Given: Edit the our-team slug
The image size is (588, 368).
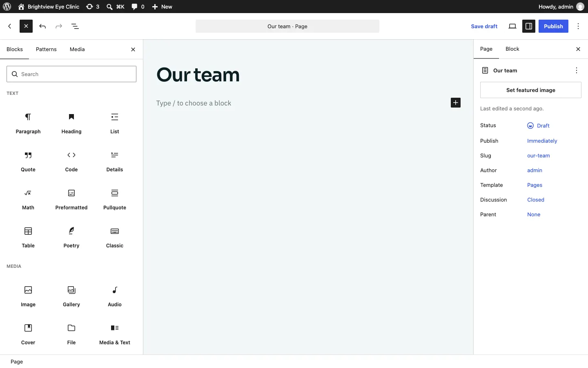Looking at the screenshot, I should tap(539, 156).
